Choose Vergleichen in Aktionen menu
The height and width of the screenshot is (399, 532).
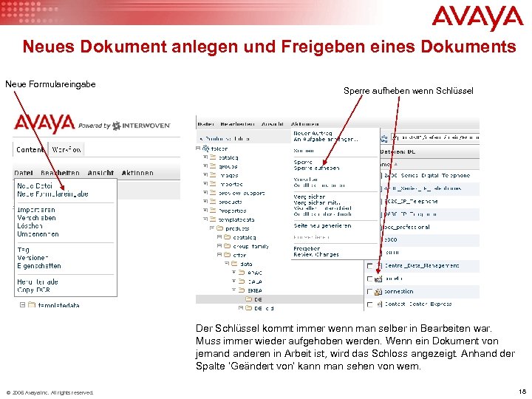310,197
